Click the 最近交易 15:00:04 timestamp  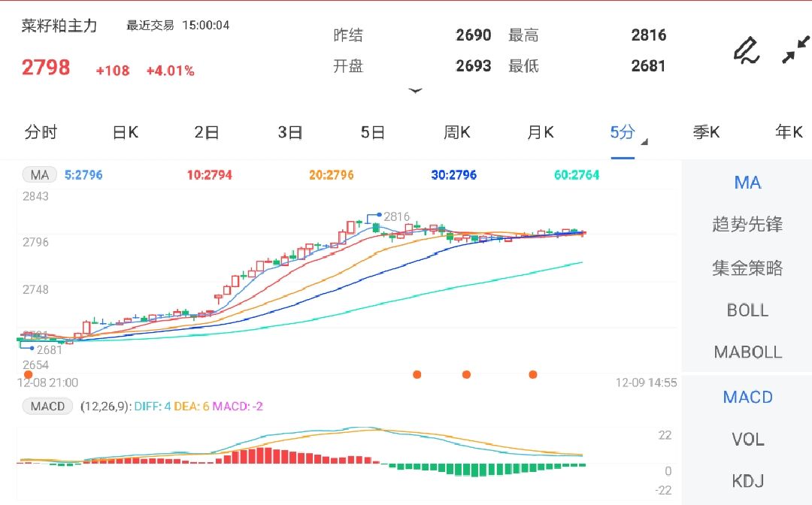(x=177, y=26)
